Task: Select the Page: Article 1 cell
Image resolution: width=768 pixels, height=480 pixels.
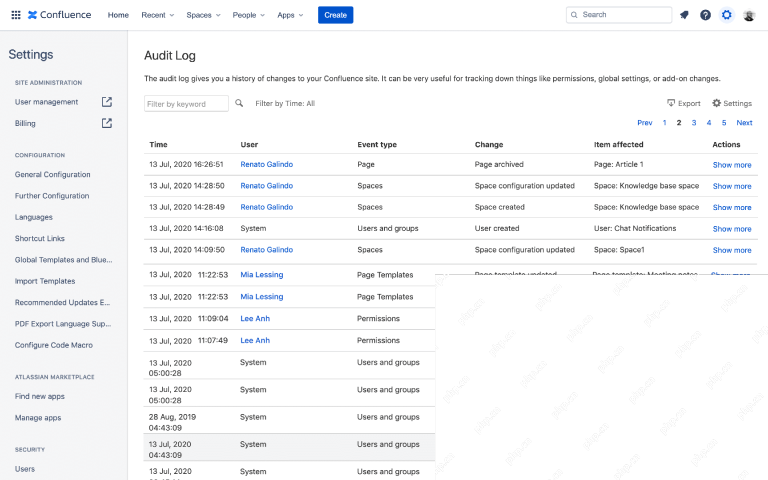Action: tap(619, 165)
